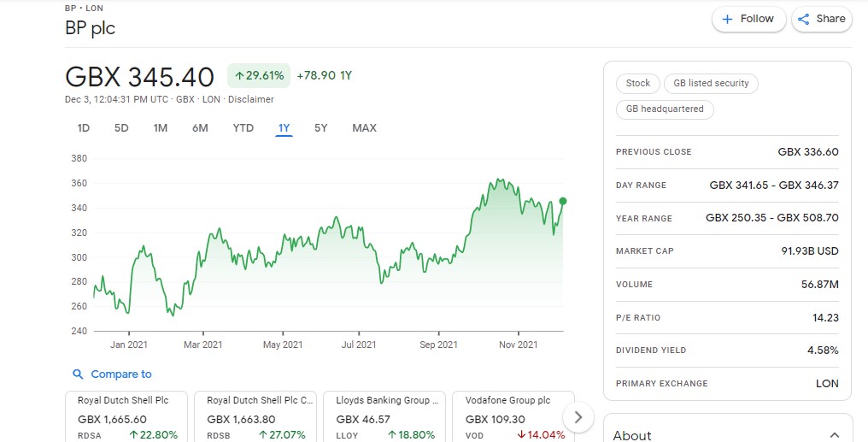Click the PRIMARY EXCHANGE value LON
This screenshot has height=442, width=868.
click(x=827, y=383)
